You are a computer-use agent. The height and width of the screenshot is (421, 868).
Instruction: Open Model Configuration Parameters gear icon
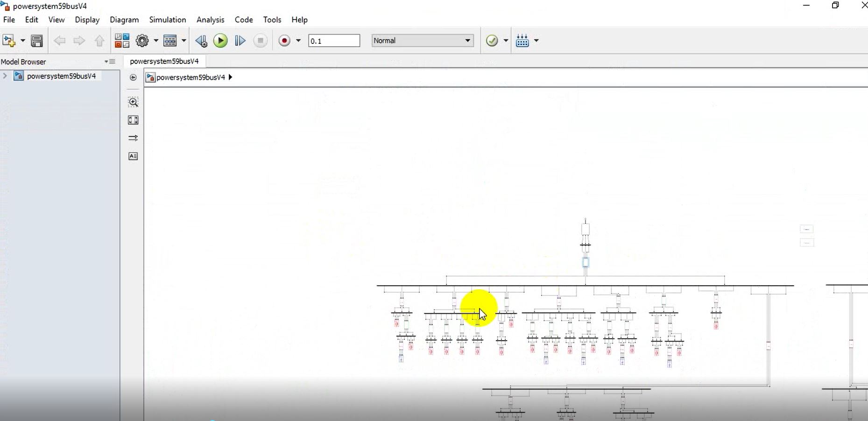tap(142, 41)
